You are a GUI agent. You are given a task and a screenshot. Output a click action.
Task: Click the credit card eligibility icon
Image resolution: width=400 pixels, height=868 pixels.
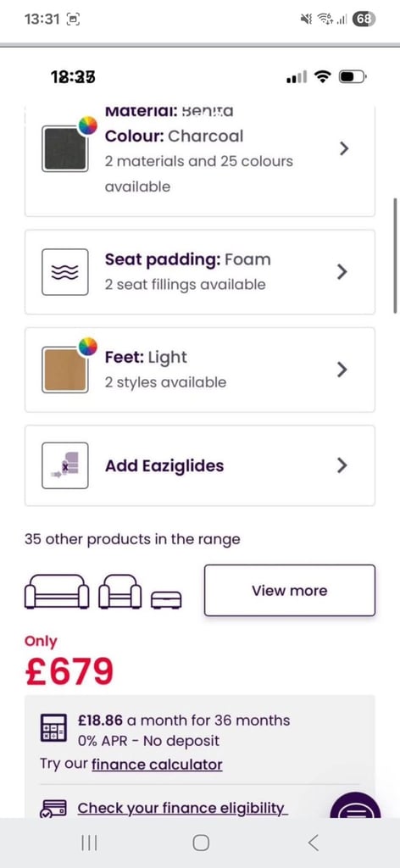(x=53, y=809)
